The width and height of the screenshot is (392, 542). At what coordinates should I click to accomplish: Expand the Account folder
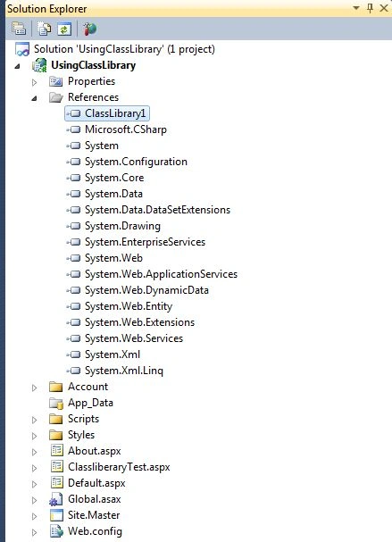34,388
